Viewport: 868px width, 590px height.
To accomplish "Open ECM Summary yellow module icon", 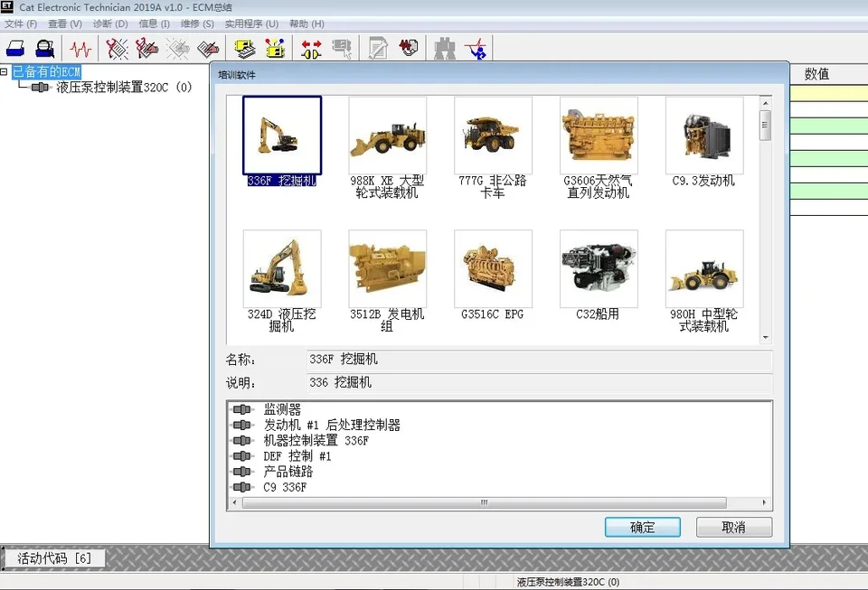I will point(244,49).
